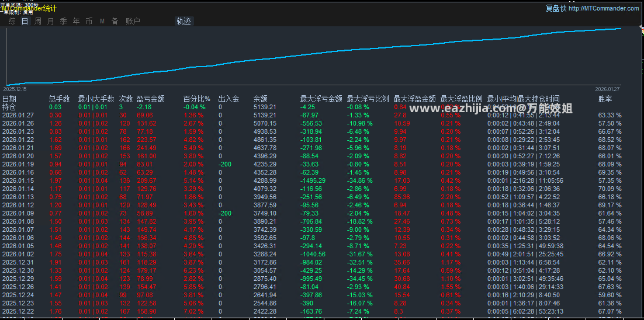Select the 2026.01.23 date row

18,132
